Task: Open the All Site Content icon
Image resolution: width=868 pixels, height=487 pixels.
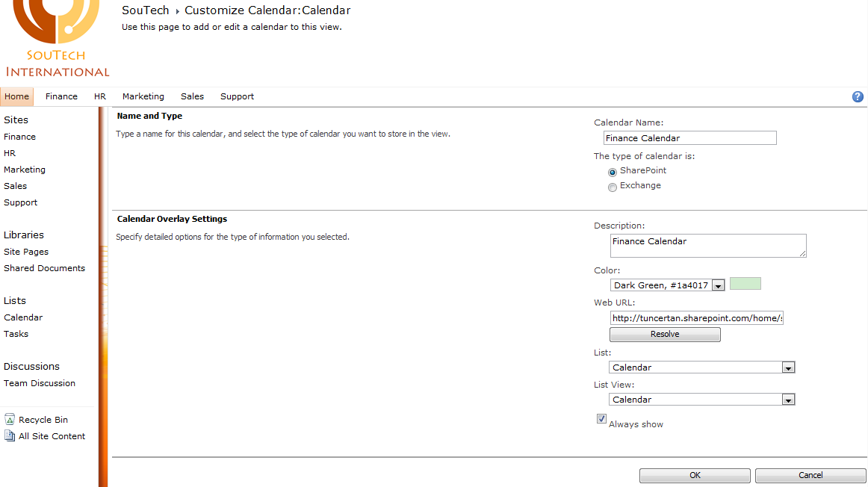Action: coord(7,436)
